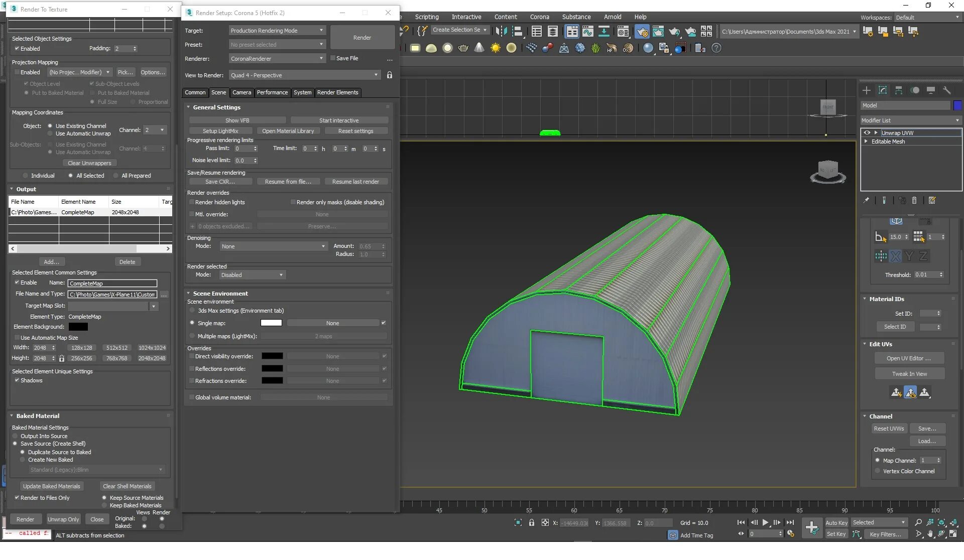Switch to Display command panel tab

tap(931, 90)
